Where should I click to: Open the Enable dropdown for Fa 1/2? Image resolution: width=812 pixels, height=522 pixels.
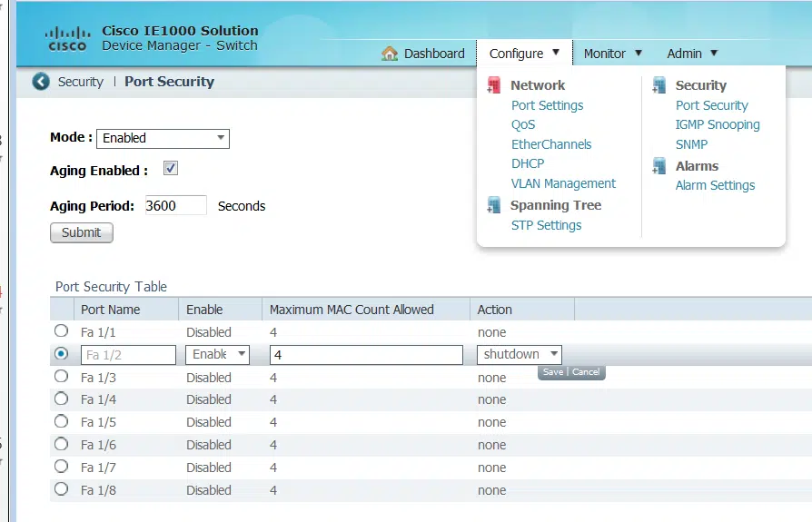[217, 354]
